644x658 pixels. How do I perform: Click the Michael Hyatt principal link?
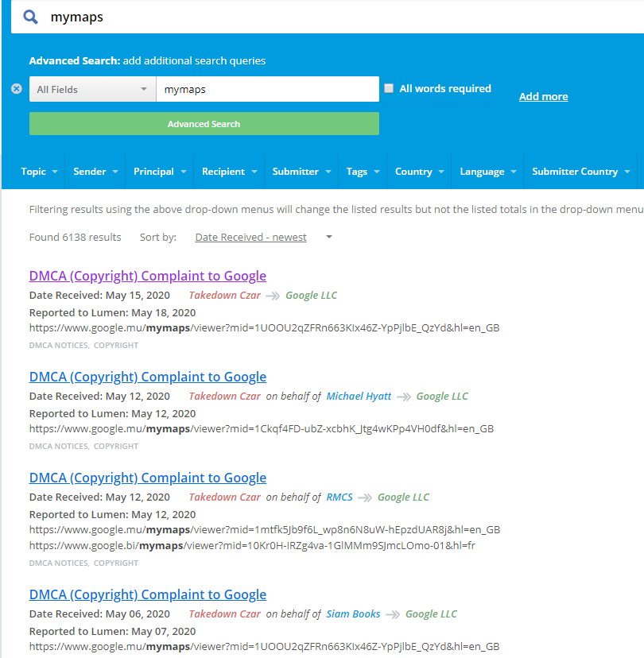click(359, 396)
